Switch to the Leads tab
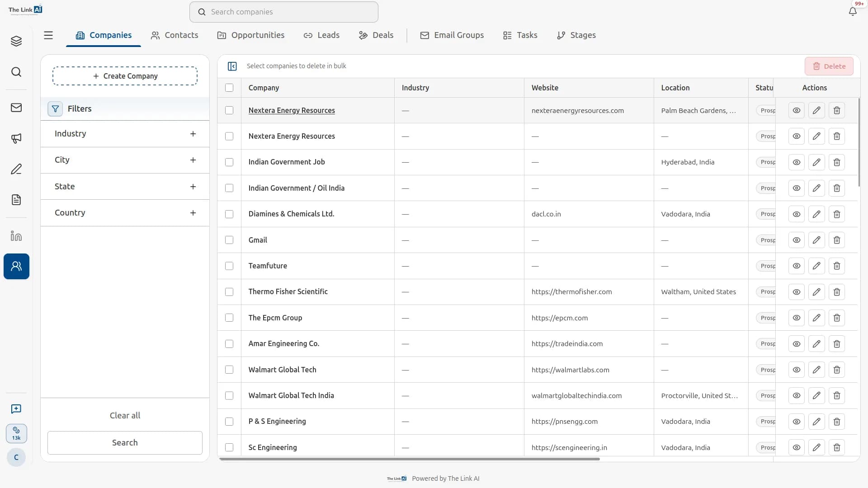868x488 pixels. click(321, 35)
